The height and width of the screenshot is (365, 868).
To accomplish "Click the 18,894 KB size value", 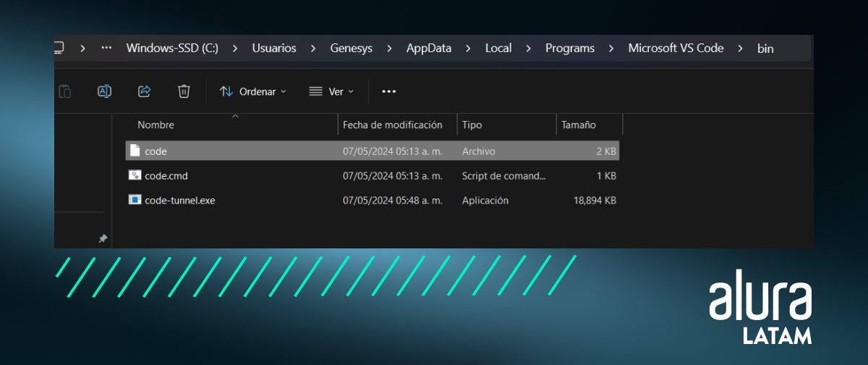I will tap(595, 200).
